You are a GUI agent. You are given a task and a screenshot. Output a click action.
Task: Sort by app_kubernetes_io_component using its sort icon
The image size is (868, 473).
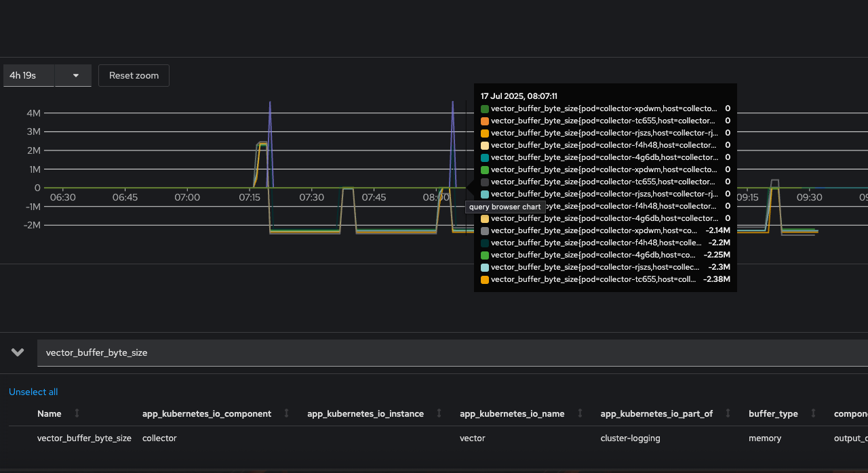tap(286, 413)
